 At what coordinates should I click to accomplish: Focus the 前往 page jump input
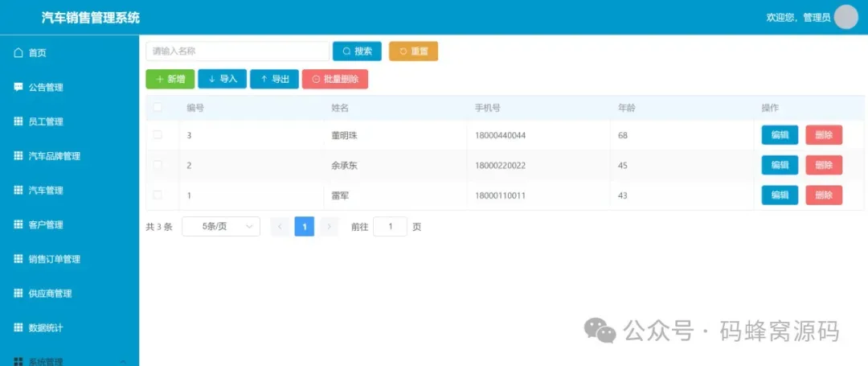point(391,227)
